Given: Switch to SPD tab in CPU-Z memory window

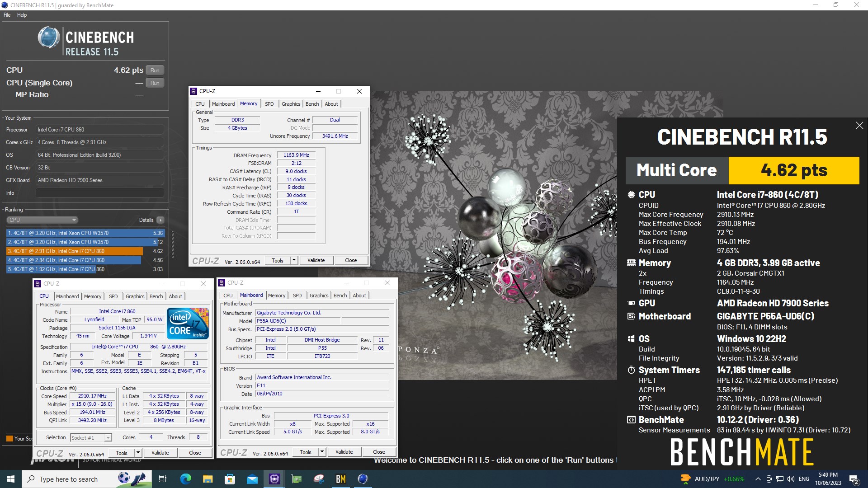Looking at the screenshot, I should tap(269, 104).
